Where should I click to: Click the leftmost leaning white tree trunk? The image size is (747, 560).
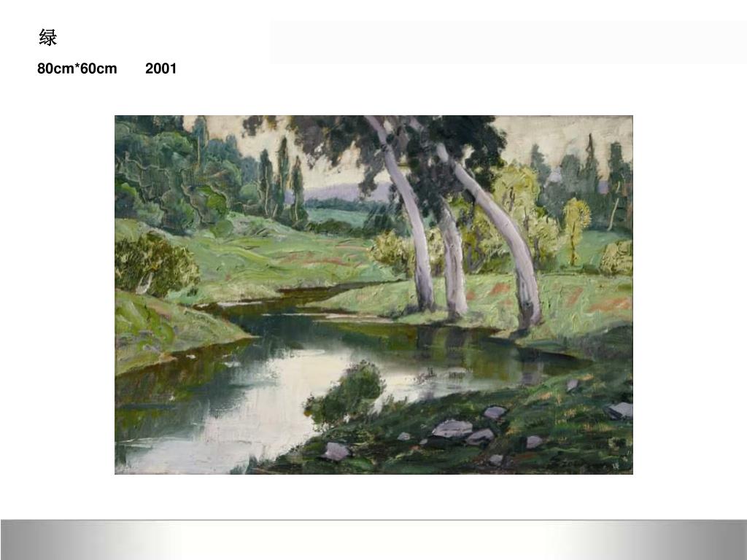coord(407,214)
